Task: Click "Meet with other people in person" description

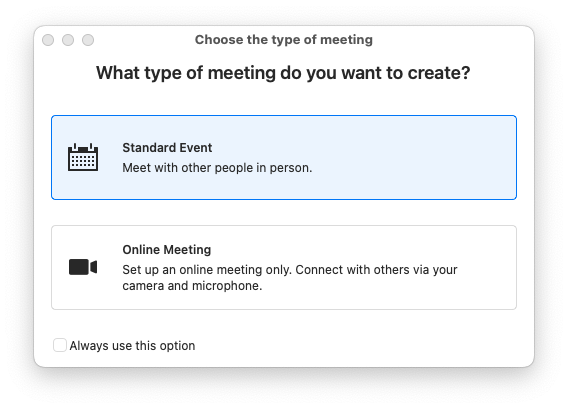Action: point(217,168)
